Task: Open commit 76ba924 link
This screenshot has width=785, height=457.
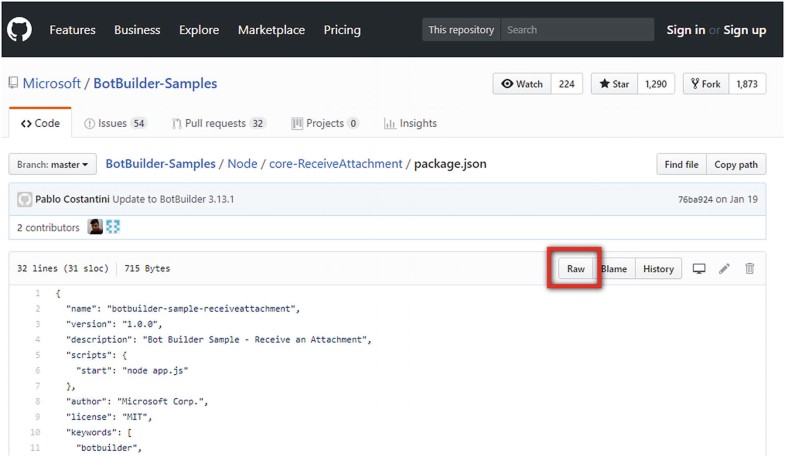Action: [x=697, y=199]
